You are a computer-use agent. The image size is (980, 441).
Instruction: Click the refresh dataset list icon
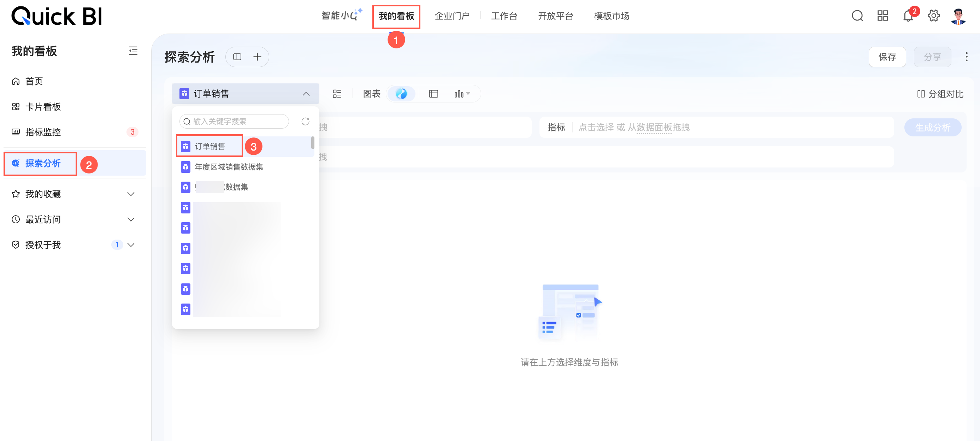(x=305, y=121)
